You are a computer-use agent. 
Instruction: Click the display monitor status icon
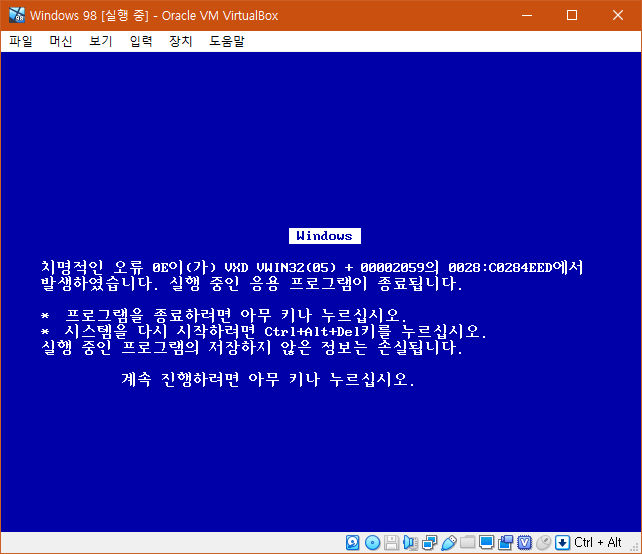point(486,543)
